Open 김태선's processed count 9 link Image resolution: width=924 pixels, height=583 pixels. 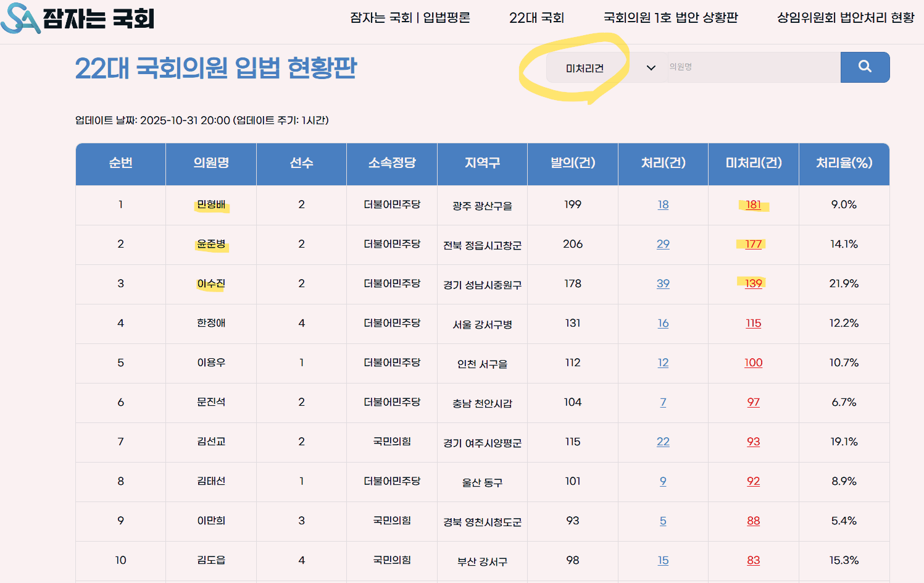coord(663,481)
